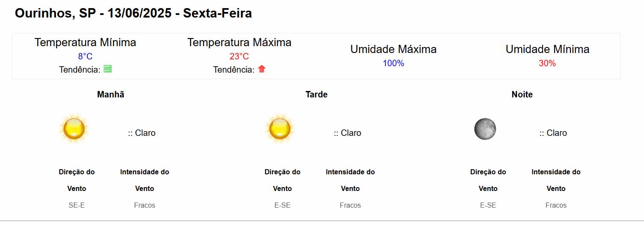Click the 8°C minimum temperature value
This screenshot has width=644, height=226.
pyautogui.click(x=85, y=56)
